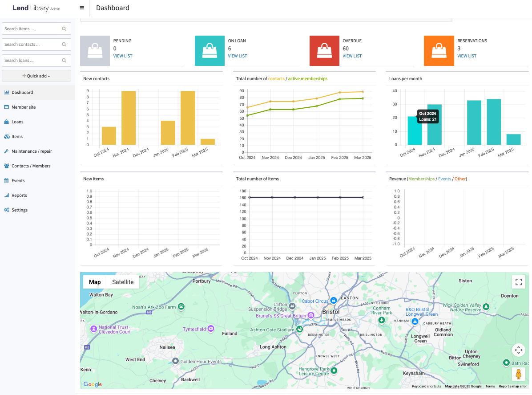The height and width of the screenshot is (395, 532).
Task: Click View List under Reservations
Action: tap(467, 56)
